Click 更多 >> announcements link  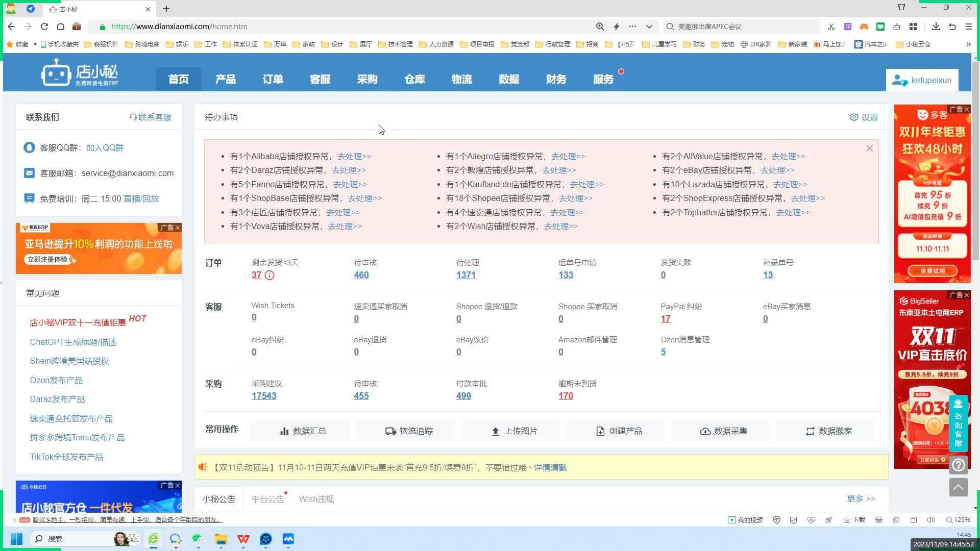coord(861,498)
